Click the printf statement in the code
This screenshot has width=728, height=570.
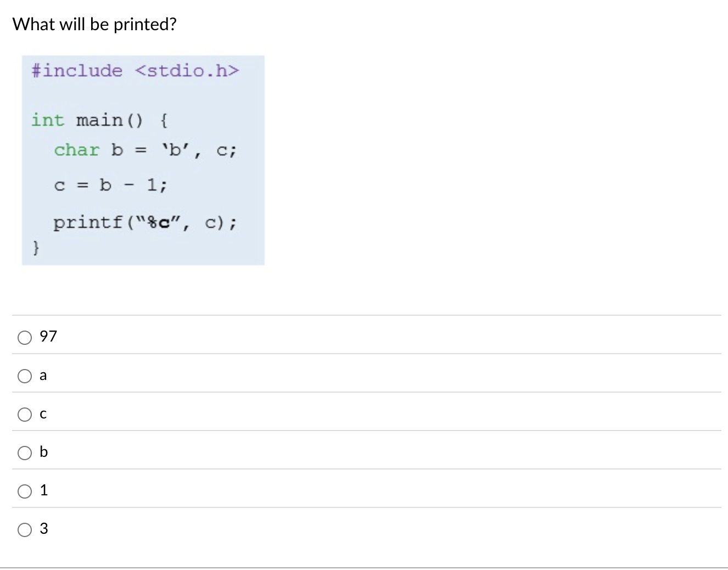pyautogui.click(x=144, y=222)
